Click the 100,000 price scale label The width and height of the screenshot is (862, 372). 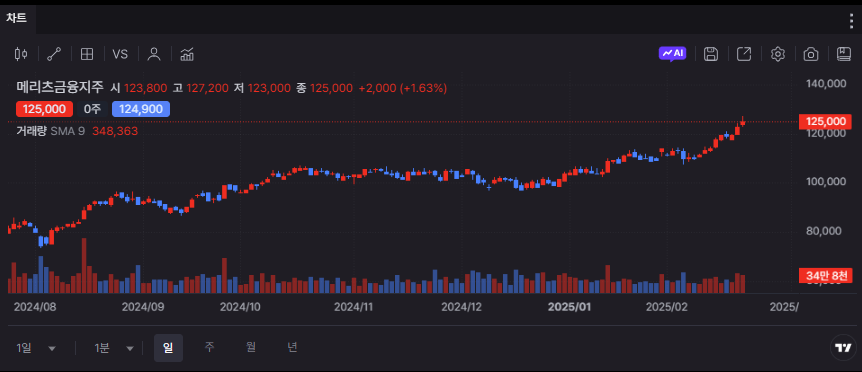(826, 182)
